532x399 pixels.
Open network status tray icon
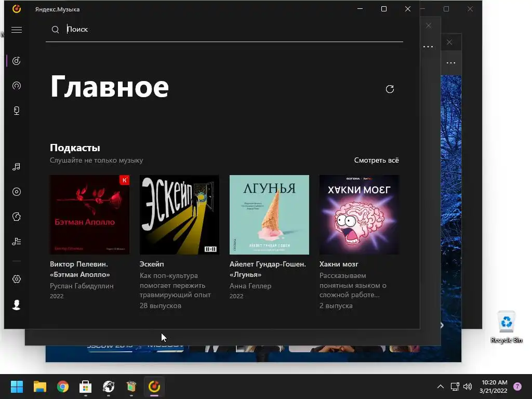coord(455,387)
